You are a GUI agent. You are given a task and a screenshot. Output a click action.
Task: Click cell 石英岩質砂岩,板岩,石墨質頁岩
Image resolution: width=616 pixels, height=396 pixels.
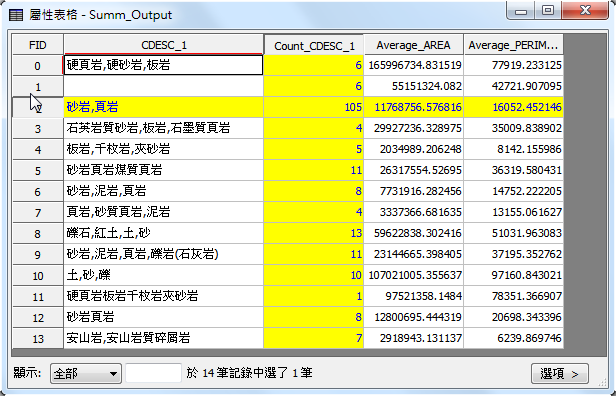(x=163, y=128)
